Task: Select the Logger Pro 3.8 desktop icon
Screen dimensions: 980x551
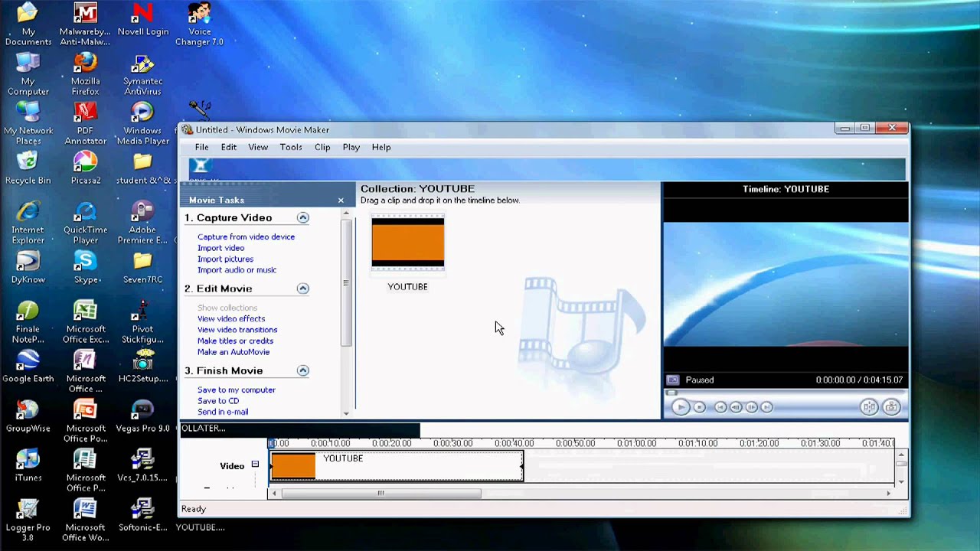Action: pos(28,520)
